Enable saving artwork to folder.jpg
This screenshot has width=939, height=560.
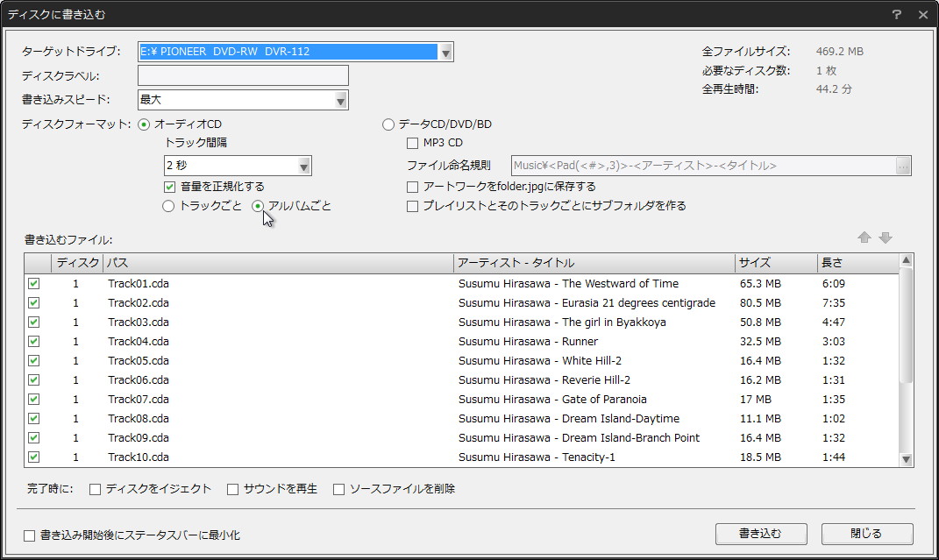(x=410, y=187)
